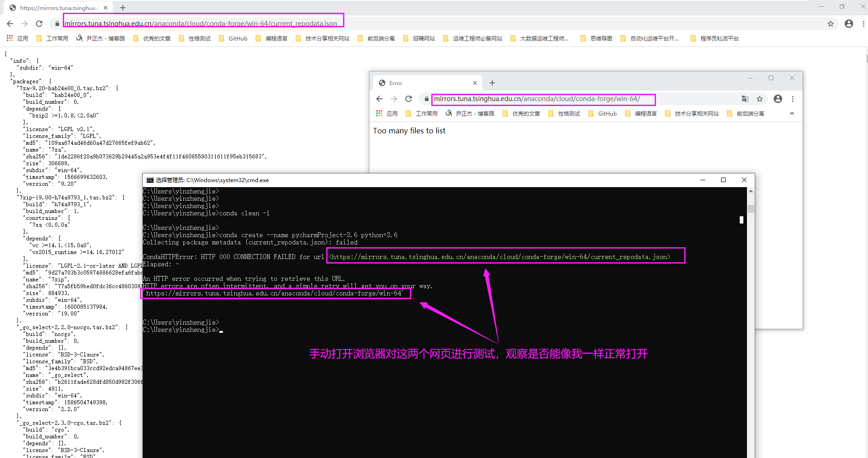This screenshot has width=868, height=458.
Task: Click the site security lock icon
Action: pos(56,24)
